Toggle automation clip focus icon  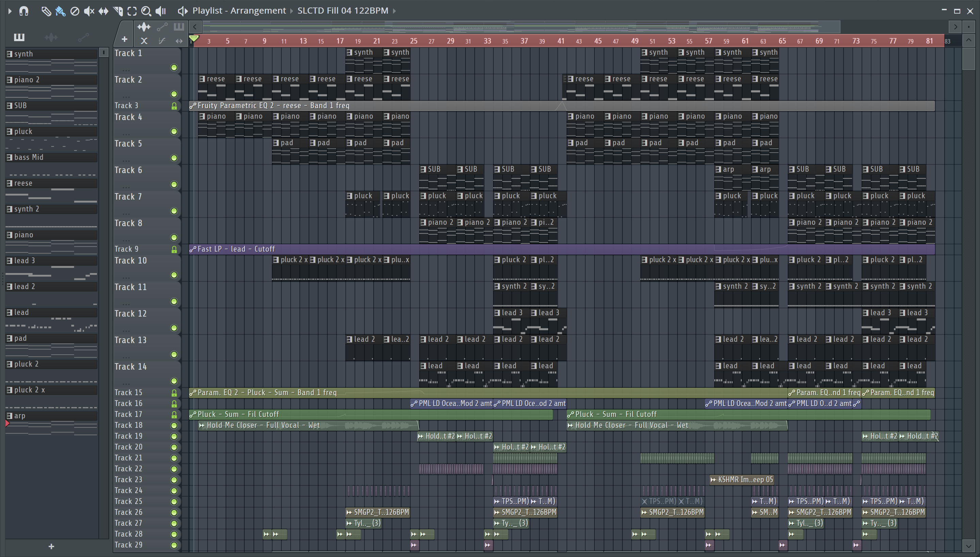162,27
